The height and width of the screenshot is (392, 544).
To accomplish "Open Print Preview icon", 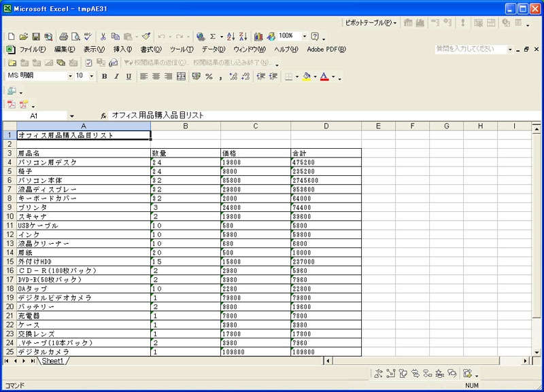I will [75, 37].
